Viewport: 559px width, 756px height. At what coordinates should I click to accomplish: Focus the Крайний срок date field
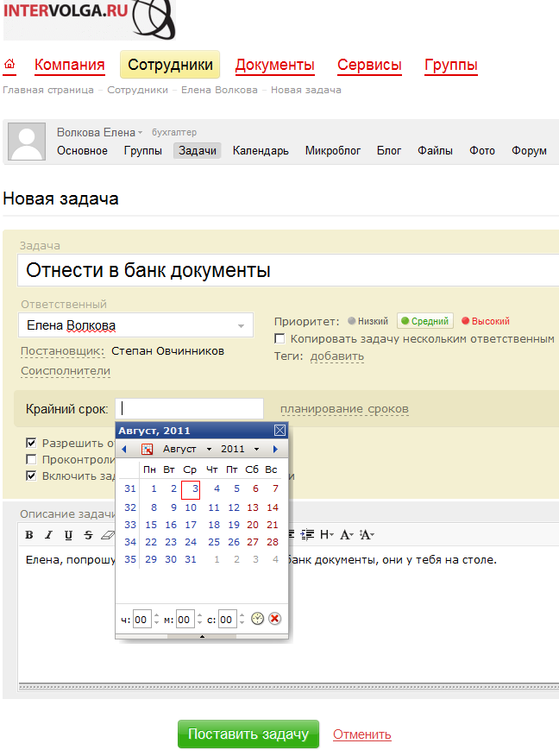190,408
